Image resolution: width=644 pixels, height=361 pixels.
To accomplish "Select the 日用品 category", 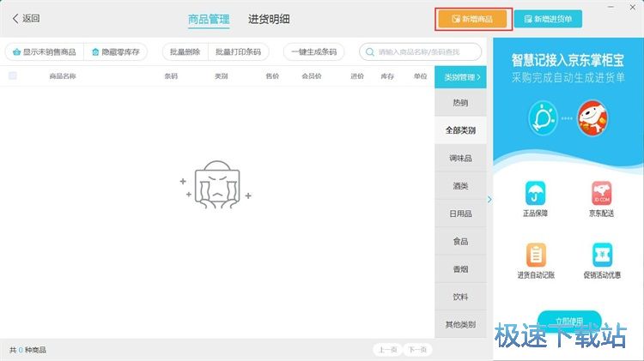I will tap(461, 214).
